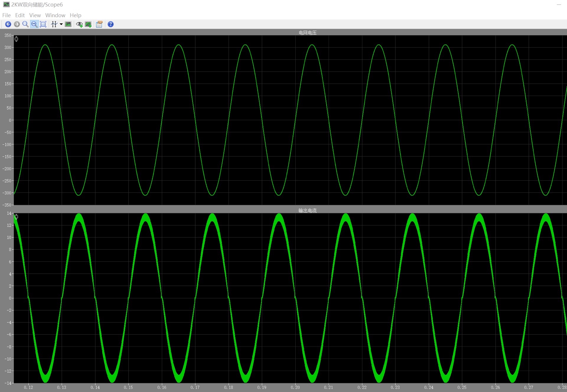567x392 pixels.
Task: Expand the bottom plot axis control handle
Action: 16,217
